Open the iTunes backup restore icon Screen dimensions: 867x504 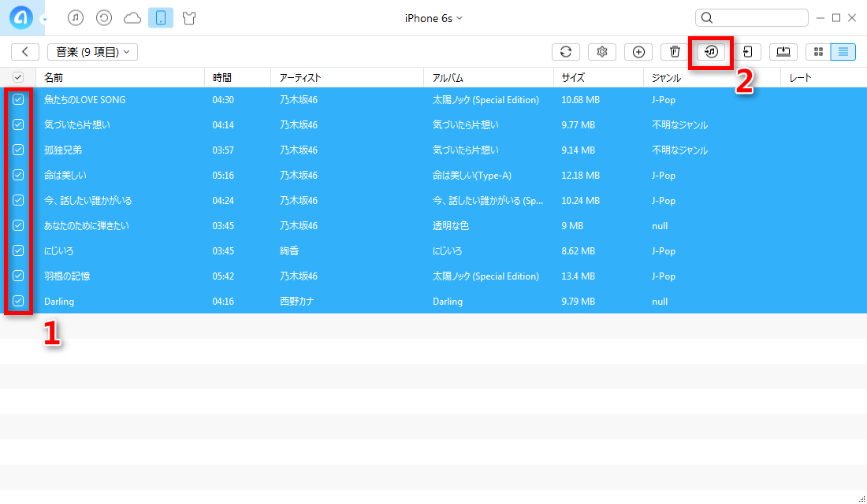tap(104, 18)
